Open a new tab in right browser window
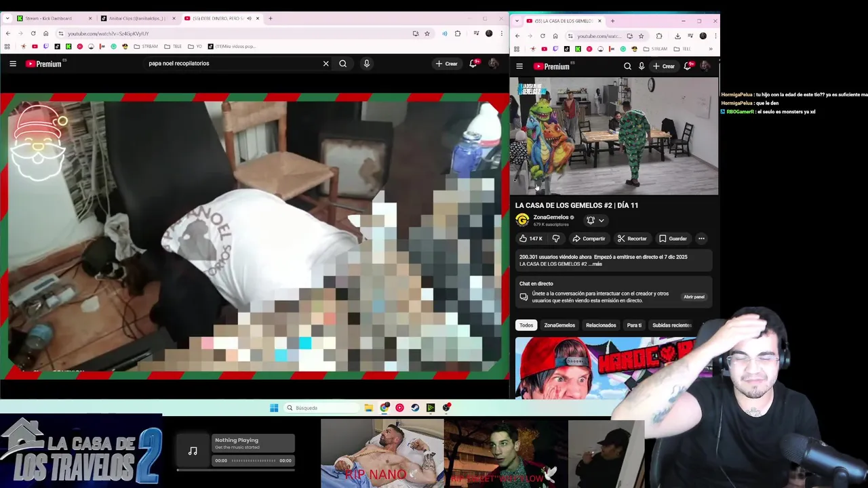This screenshot has height=488, width=868. (612, 21)
